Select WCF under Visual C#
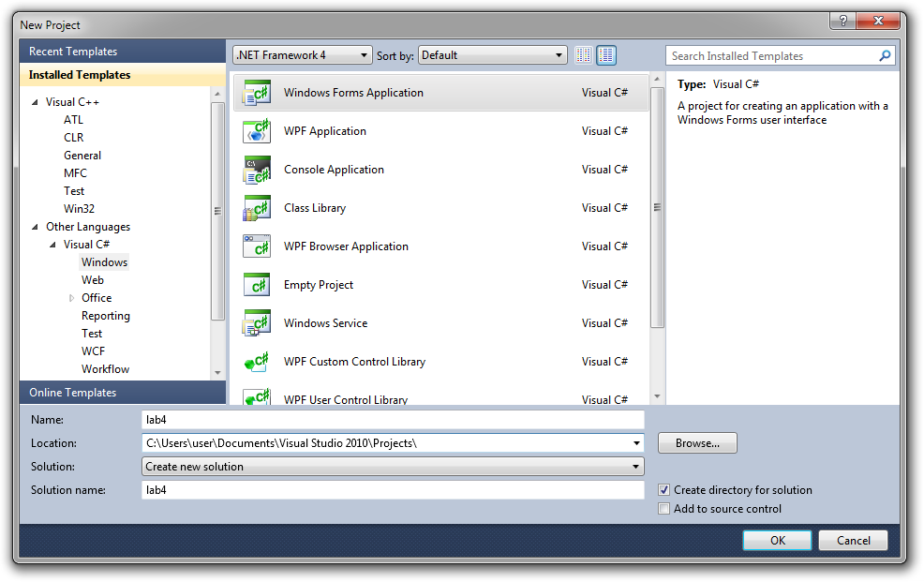924x582 pixels. [93, 351]
